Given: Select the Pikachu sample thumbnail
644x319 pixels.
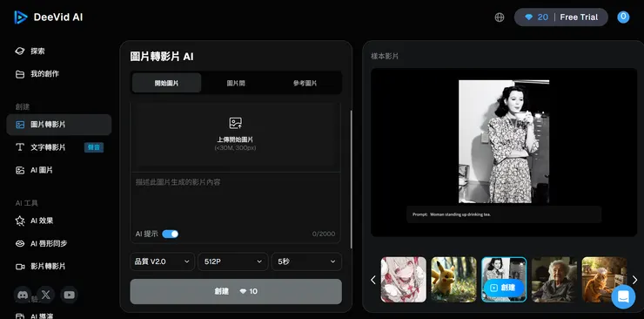Looking at the screenshot, I should [x=453, y=280].
